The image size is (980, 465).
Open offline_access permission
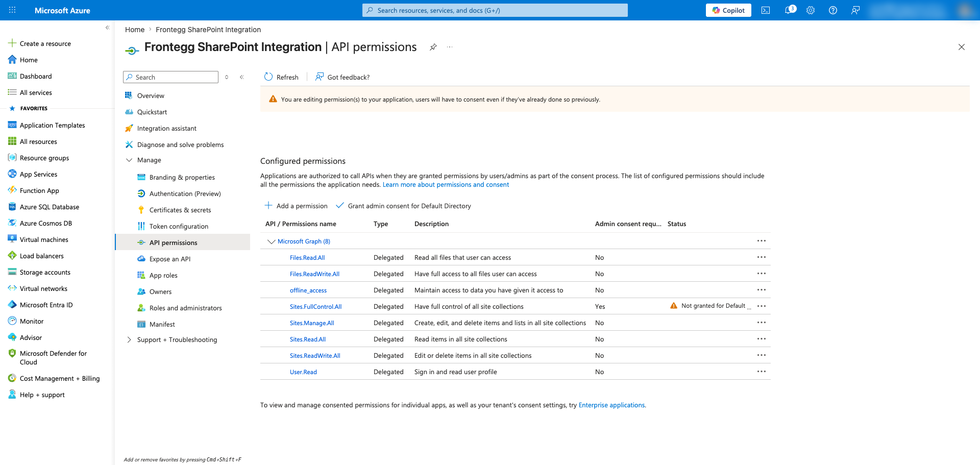(x=308, y=290)
